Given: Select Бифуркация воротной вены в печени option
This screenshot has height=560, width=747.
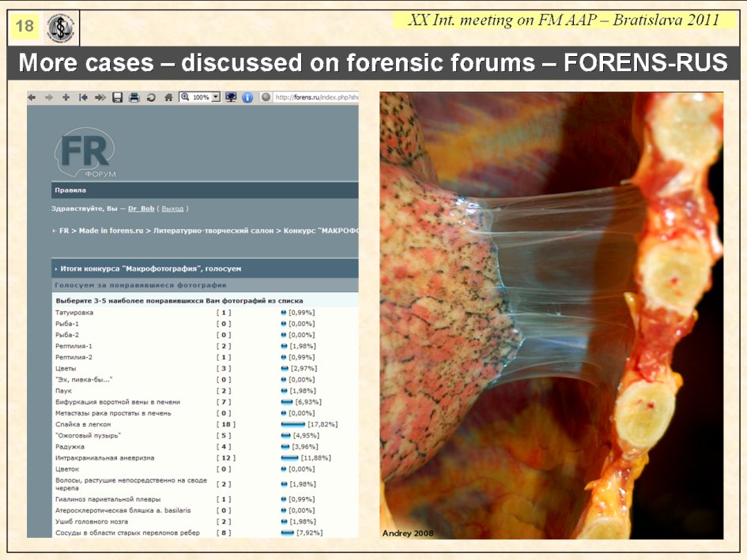Looking at the screenshot, I should 118,402.
